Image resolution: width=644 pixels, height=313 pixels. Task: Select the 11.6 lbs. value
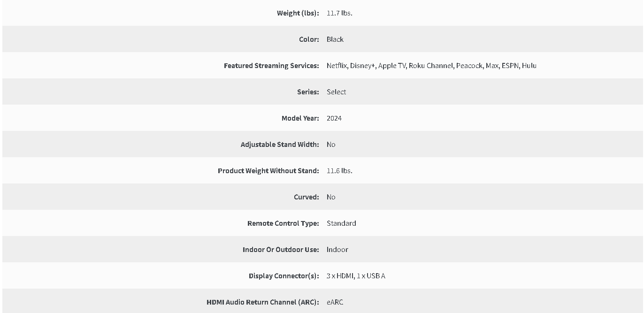click(x=339, y=171)
